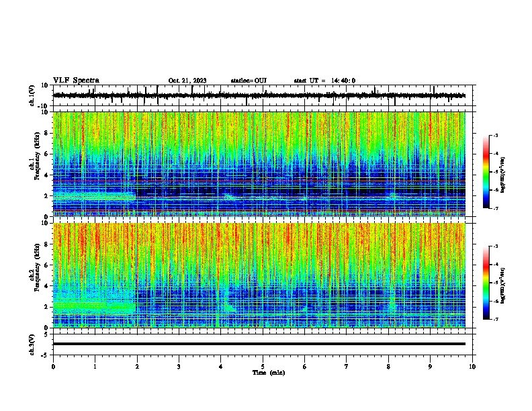Click the '-3' label on ch.2 colorbar
Viewport: 532px width, 411px height.
coord(495,246)
